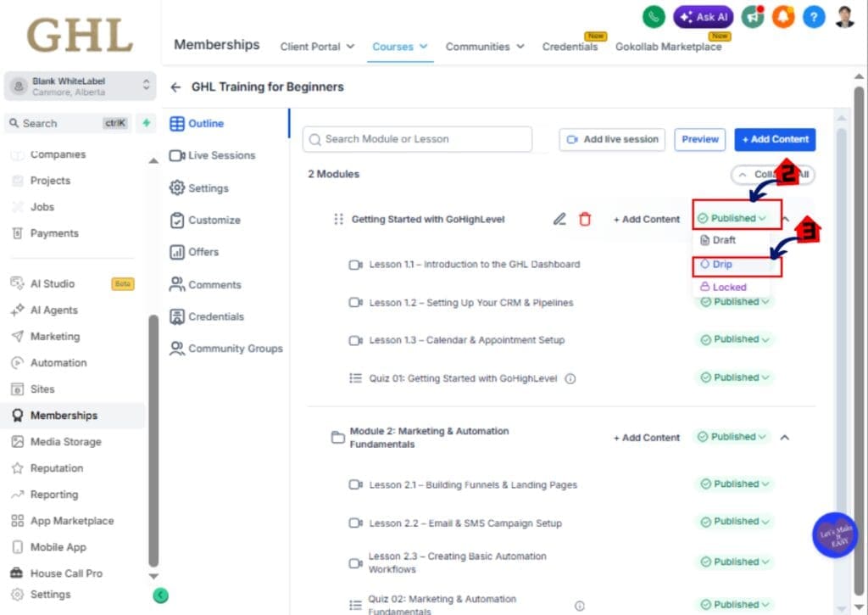The image size is (868, 615).
Task: Click the GHL logo
Action: [80, 35]
